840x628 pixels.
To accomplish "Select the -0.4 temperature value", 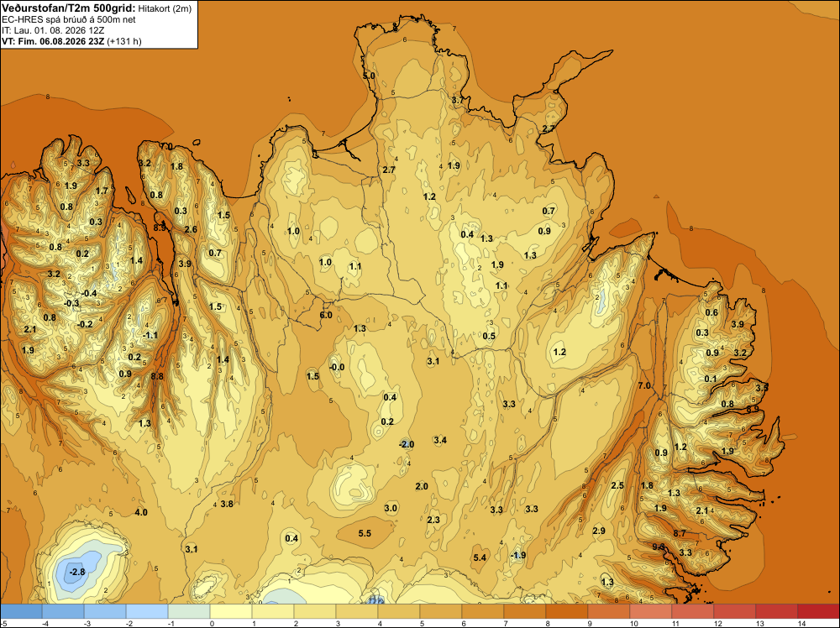I will point(90,293).
